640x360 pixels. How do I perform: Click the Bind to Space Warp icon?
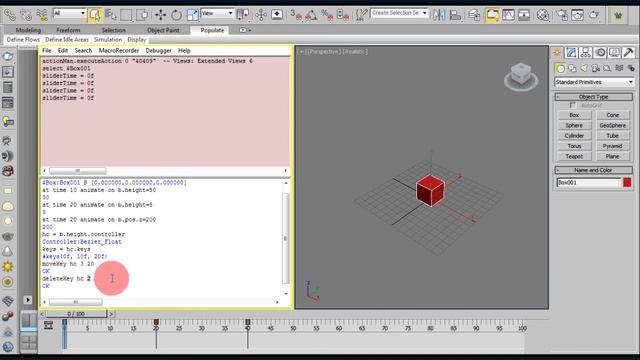tap(42, 15)
